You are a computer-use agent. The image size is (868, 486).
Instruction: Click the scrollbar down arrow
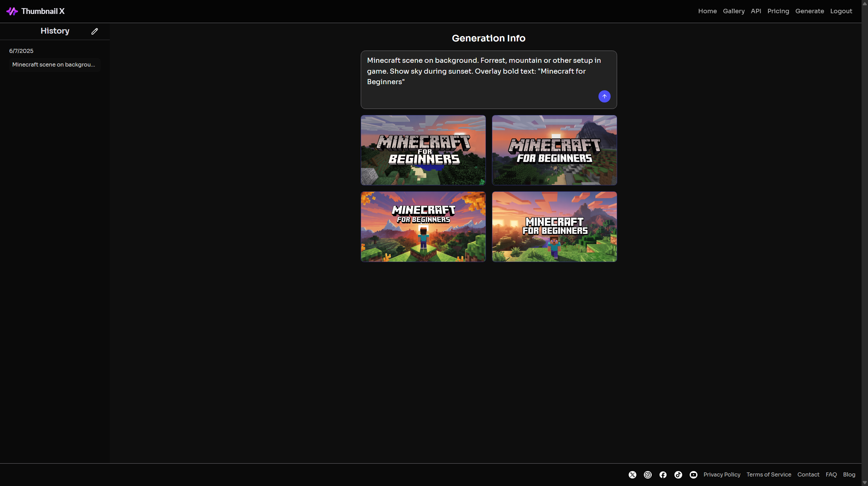865,483
